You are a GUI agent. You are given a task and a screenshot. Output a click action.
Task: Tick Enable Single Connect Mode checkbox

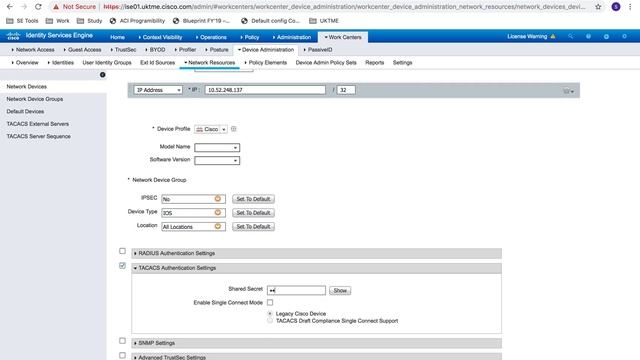click(x=270, y=302)
